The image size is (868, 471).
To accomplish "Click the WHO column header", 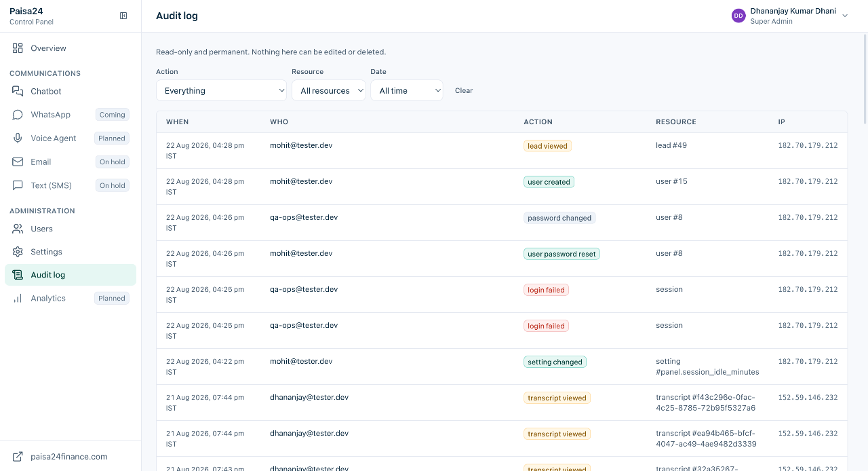I will pyautogui.click(x=279, y=122).
